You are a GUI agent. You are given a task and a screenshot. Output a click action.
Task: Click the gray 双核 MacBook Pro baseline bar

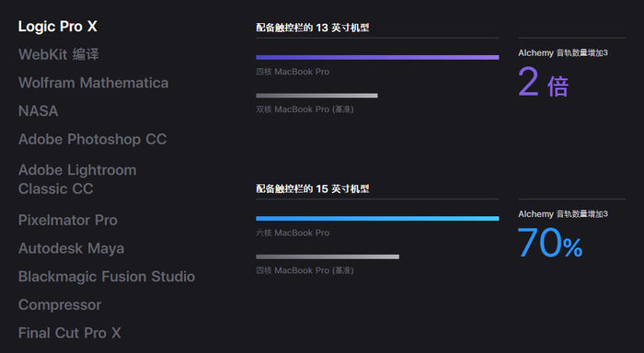tap(316, 96)
